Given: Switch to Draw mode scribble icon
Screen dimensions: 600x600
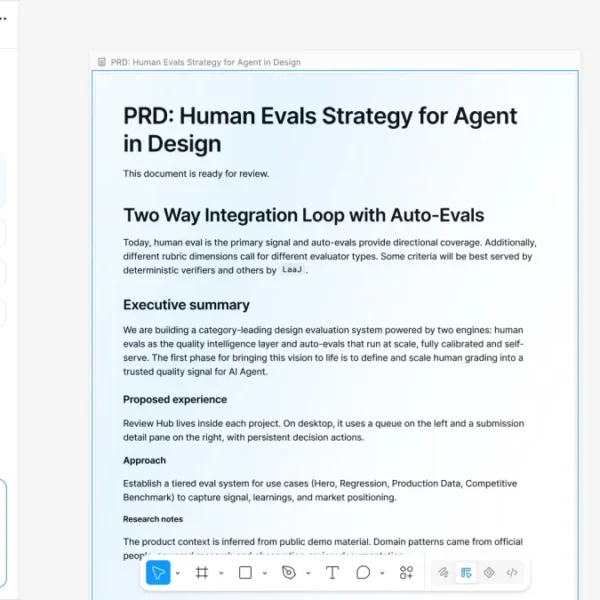Looking at the screenshot, I should pyautogui.click(x=443, y=573).
